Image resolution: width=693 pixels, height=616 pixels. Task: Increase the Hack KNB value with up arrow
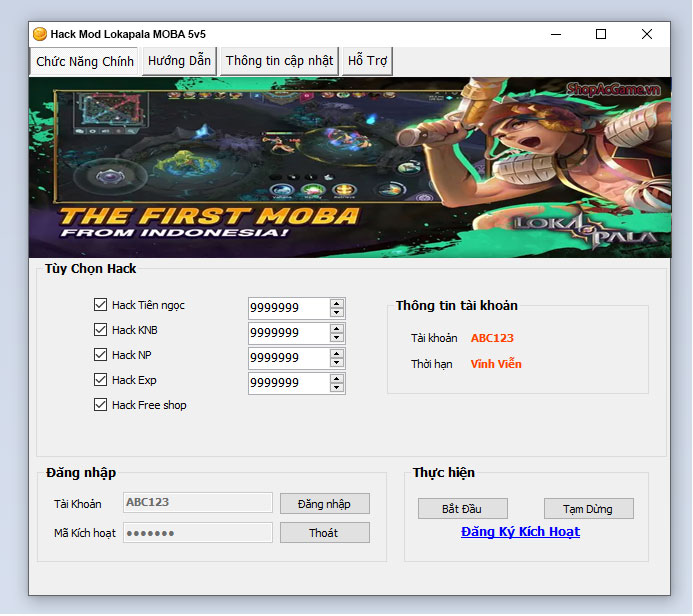[x=337, y=329]
